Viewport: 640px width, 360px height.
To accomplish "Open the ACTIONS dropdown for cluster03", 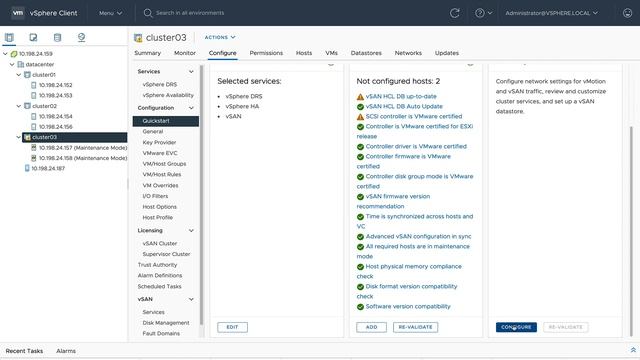I will (x=220, y=37).
